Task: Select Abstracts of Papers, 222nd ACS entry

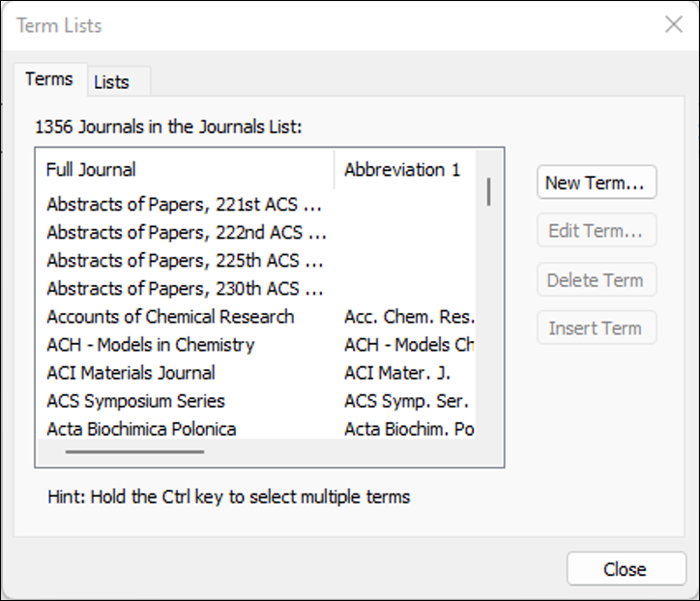Action: pos(186,233)
